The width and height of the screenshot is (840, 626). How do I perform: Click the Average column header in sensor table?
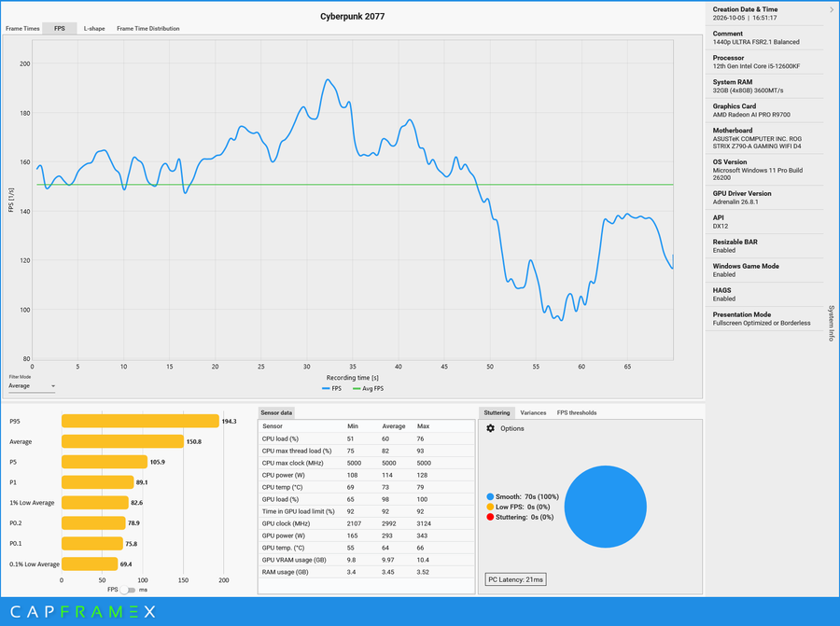point(394,426)
